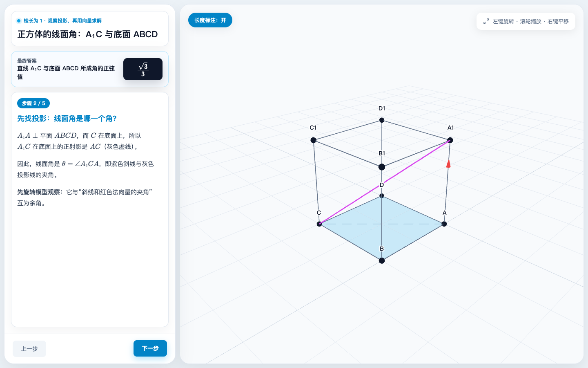Viewport: 588px width, 368px height.
Task: Click heading 先找投影：线面角是哪一个角？
Action: pyautogui.click(x=67, y=119)
